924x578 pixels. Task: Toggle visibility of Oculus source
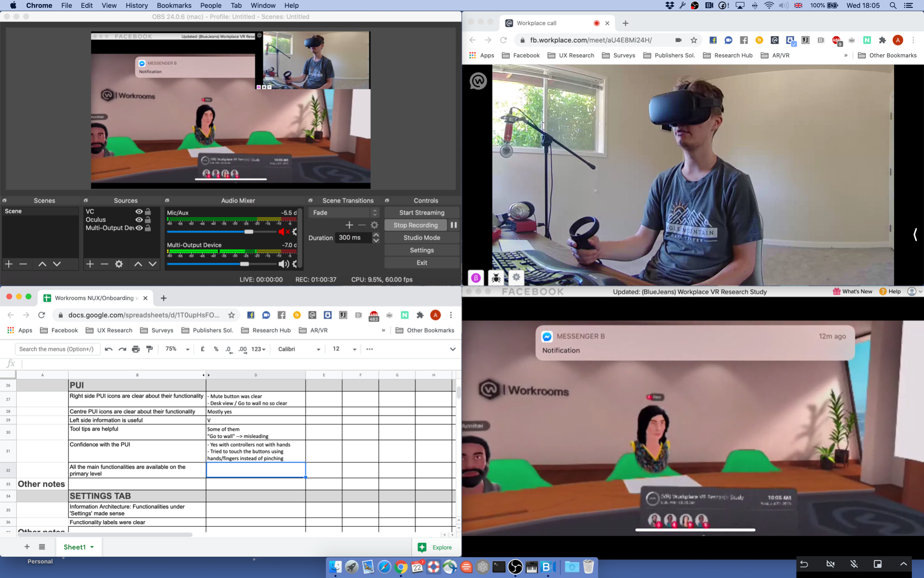[x=139, y=219]
